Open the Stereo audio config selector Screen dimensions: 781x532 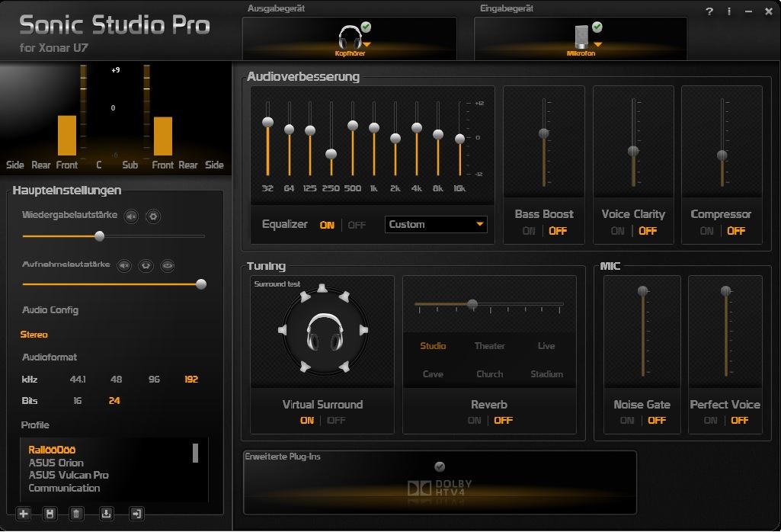34,335
